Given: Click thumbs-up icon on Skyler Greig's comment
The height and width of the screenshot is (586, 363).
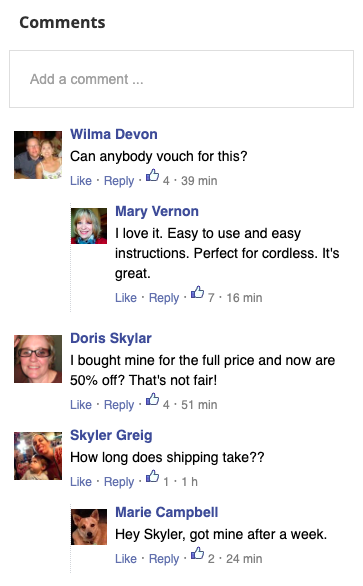Looking at the screenshot, I should point(152,476).
